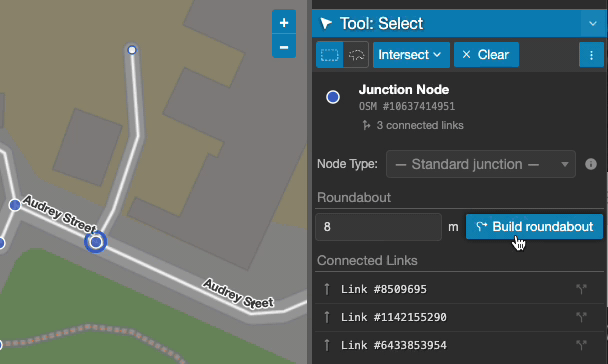This screenshot has width=608, height=364.
Task: Click turn icon beside Link #8509695
Action: (581, 289)
